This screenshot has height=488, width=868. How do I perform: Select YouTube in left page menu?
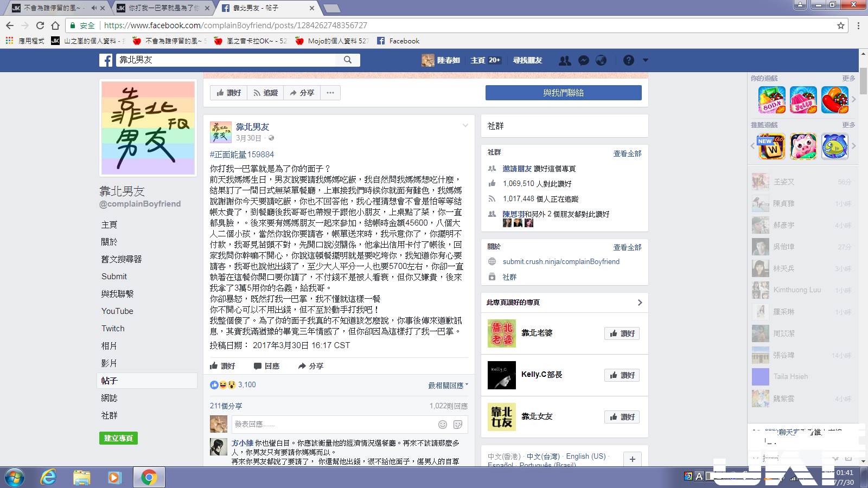[x=117, y=311]
